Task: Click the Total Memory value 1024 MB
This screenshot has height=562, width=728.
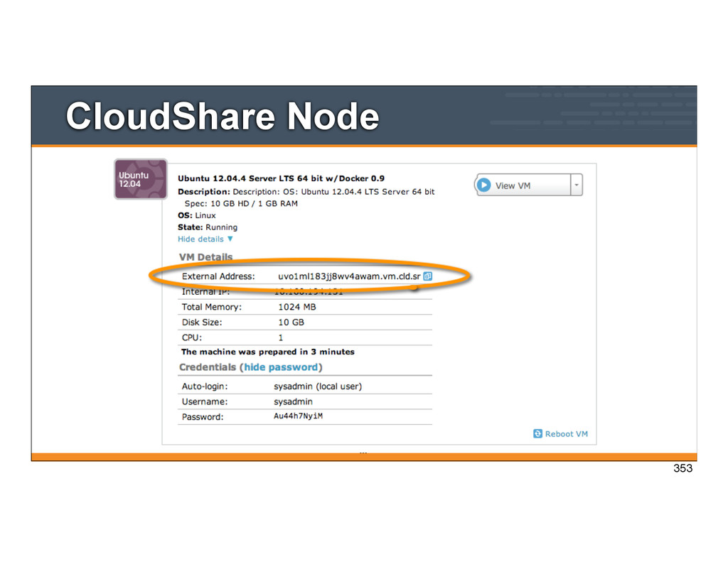Action: [x=296, y=307]
